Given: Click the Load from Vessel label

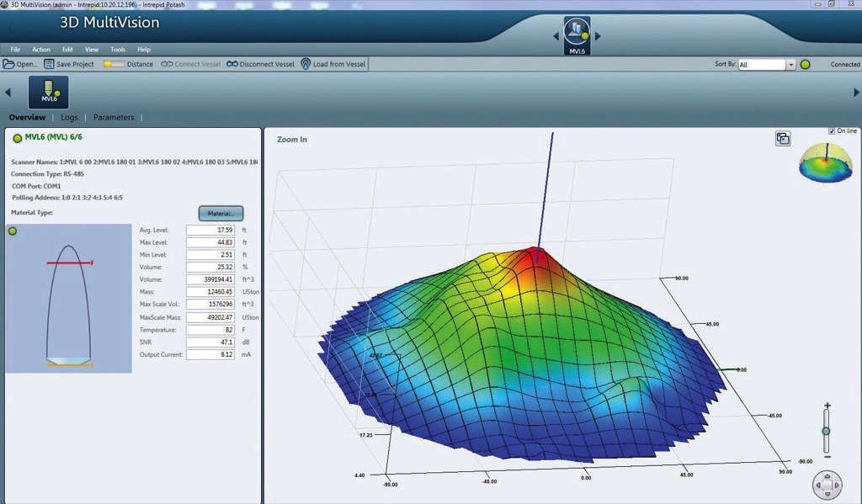Looking at the screenshot, I should [x=339, y=64].
